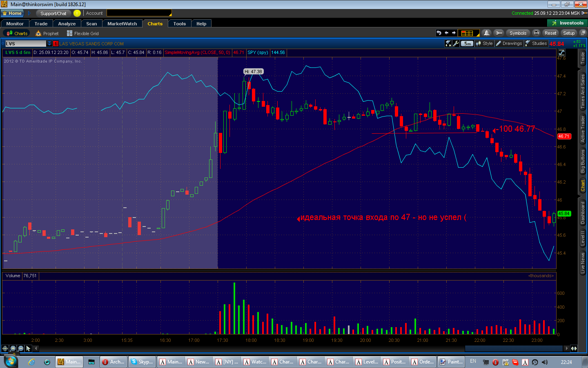Click the Volume panel label
This screenshot has height=368, width=588.
pos(13,276)
